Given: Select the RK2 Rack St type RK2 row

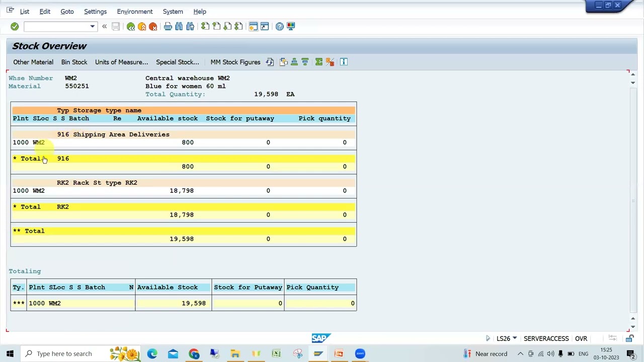Looking at the screenshot, I should tap(184, 183).
